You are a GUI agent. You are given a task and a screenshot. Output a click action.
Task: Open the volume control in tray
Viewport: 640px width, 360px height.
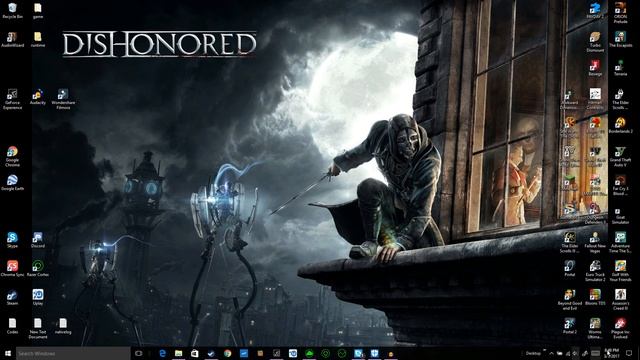pyautogui.click(x=575, y=353)
